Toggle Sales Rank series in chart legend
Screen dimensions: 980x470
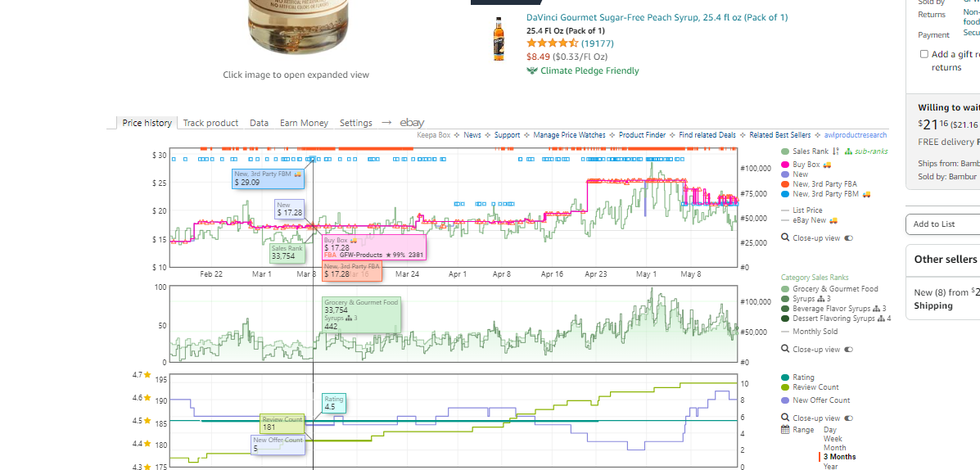point(804,151)
